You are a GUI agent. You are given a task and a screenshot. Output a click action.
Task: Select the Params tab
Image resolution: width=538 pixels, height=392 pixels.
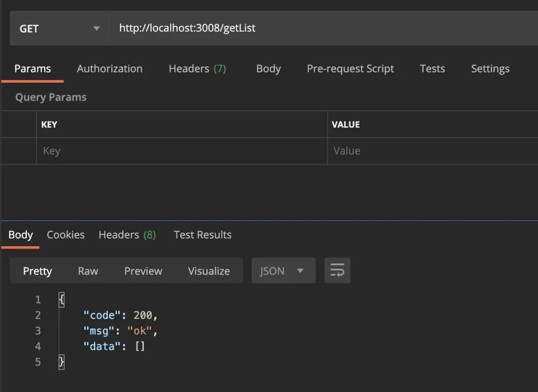click(32, 69)
